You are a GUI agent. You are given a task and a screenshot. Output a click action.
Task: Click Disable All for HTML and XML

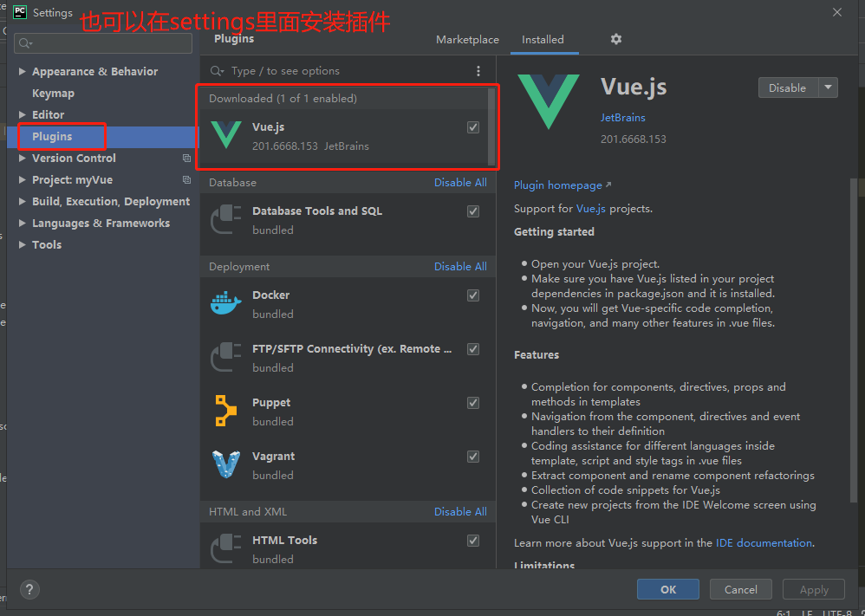pos(460,512)
